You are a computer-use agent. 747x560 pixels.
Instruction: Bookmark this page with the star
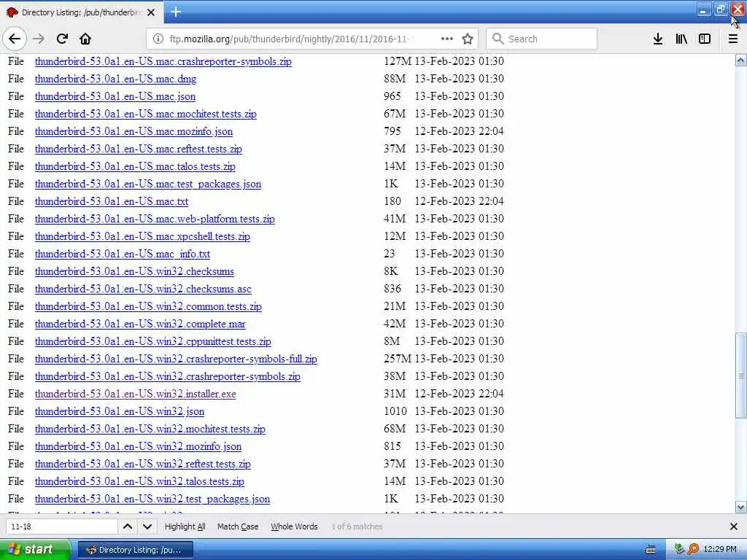(468, 39)
